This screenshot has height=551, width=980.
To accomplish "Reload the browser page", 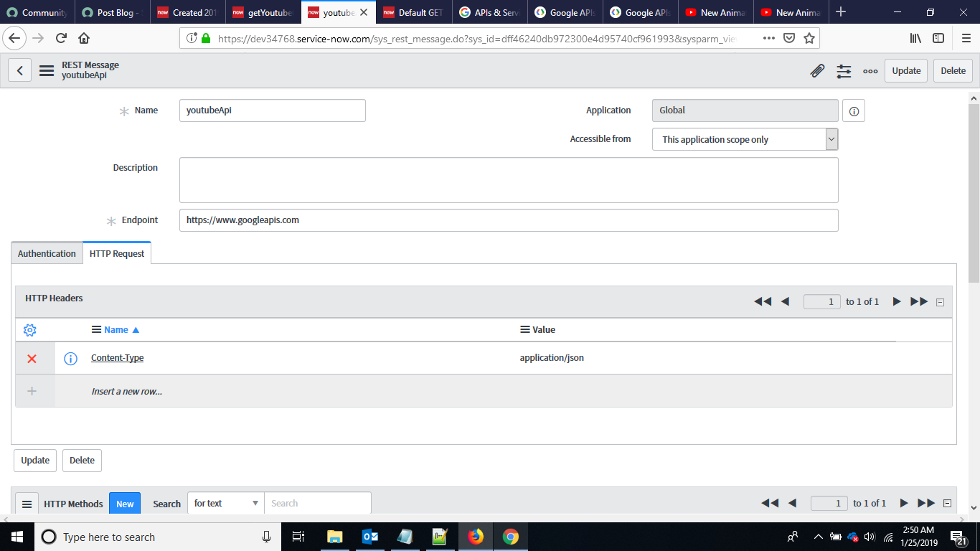I will (61, 38).
